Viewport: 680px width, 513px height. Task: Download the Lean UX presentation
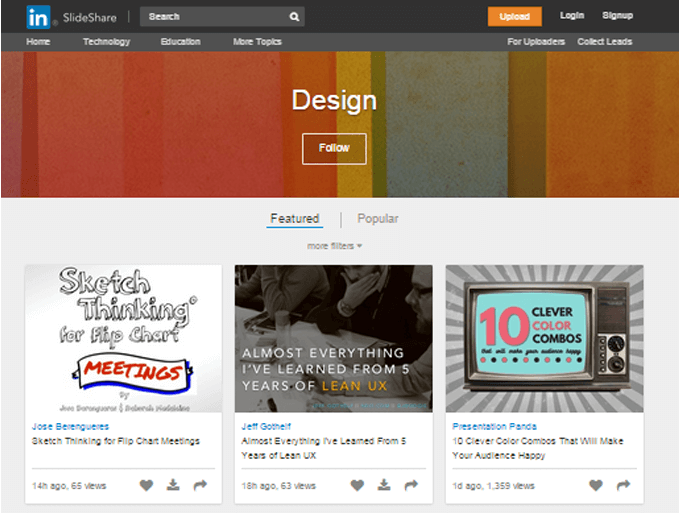click(384, 485)
